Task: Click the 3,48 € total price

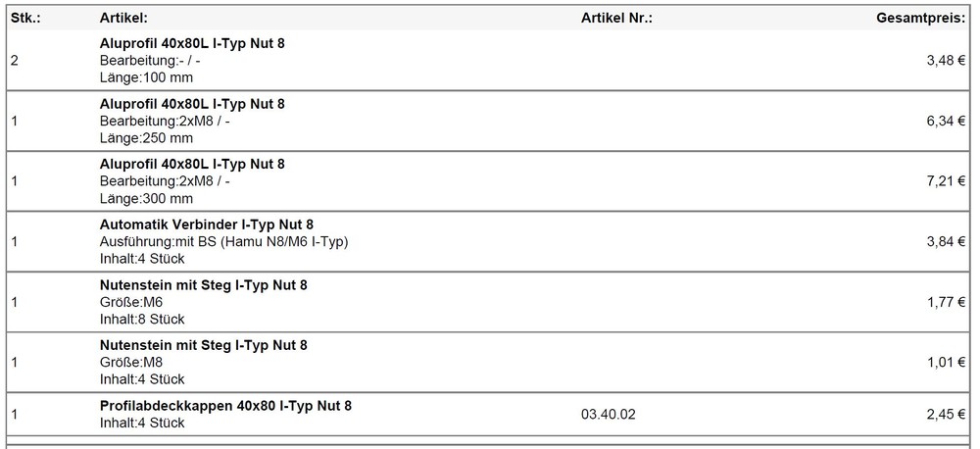Action: 945,61
